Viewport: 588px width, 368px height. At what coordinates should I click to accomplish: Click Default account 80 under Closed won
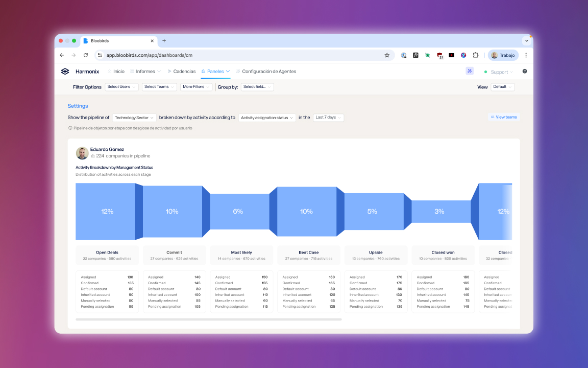(x=467, y=289)
